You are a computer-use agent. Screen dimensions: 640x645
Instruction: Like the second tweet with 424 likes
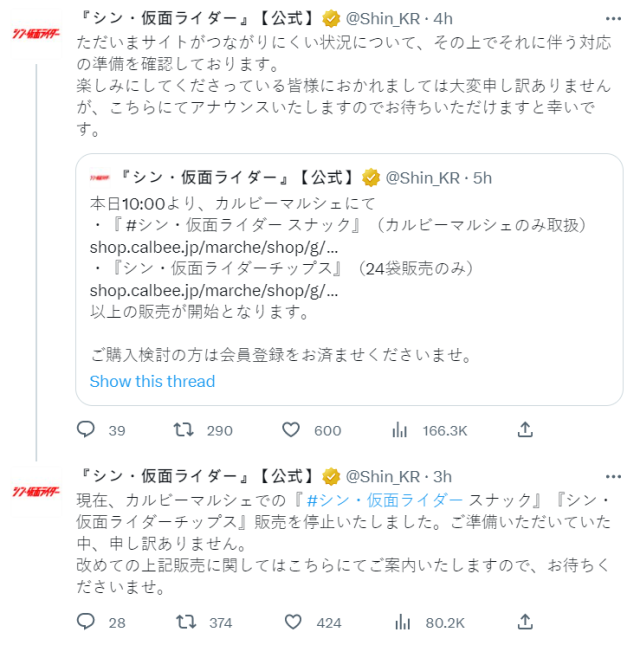[x=291, y=622]
